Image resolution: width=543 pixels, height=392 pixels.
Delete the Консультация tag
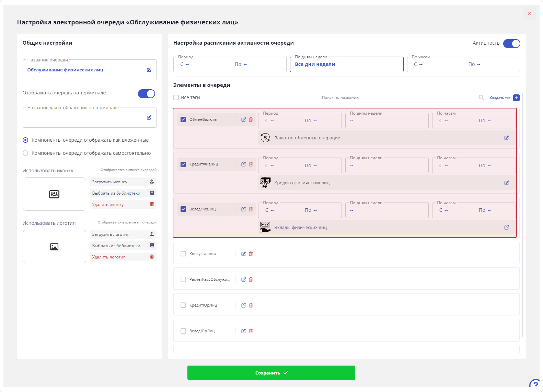coord(251,254)
